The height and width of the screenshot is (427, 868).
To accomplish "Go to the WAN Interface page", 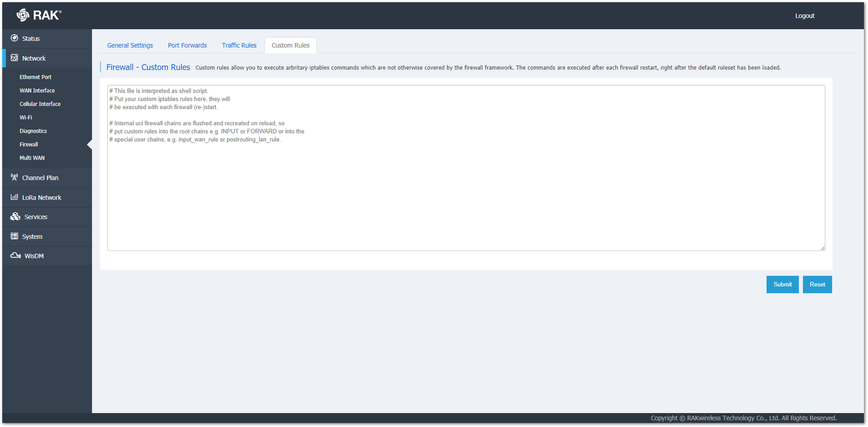I will 37,90.
